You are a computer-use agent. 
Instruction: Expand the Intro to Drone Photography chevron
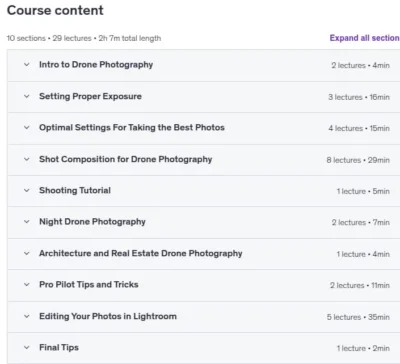pyautogui.click(x=27, y=65)
